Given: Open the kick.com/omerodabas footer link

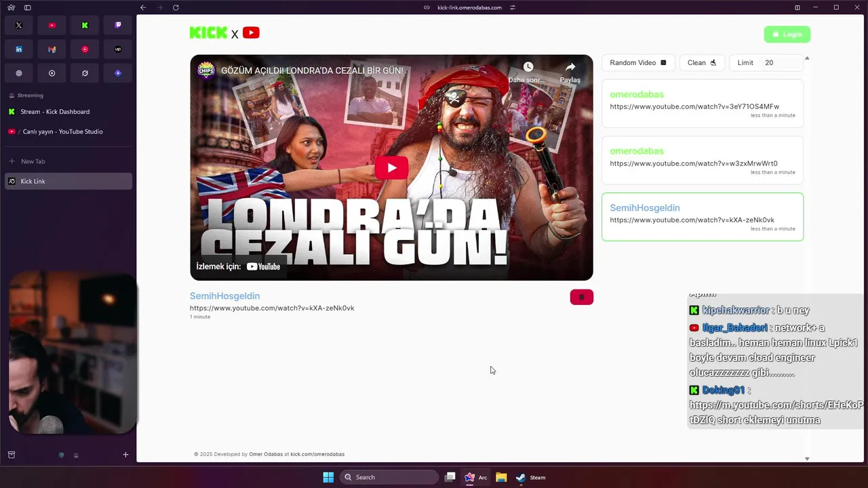Looking at the screenshot, I should 317,454.
